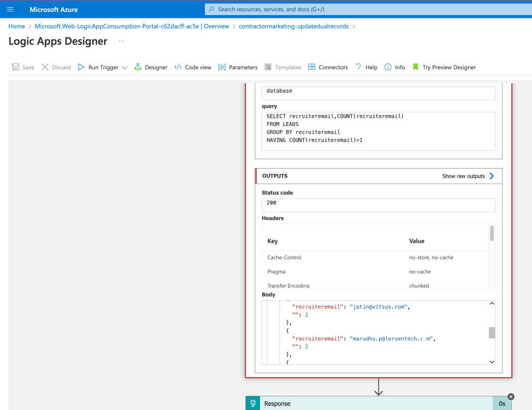532x410 pixels.
Task: Click the Body scroll down arrow
Action: point(491,362)
